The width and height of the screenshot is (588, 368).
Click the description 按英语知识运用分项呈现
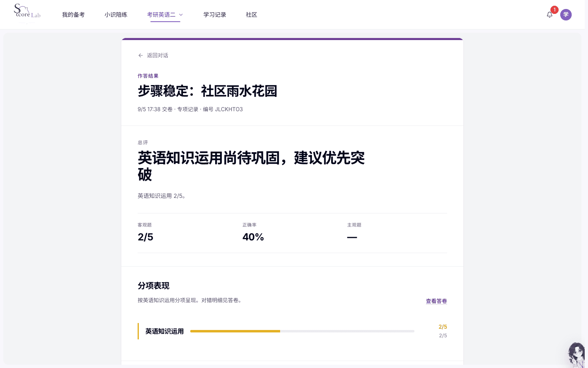191,300
